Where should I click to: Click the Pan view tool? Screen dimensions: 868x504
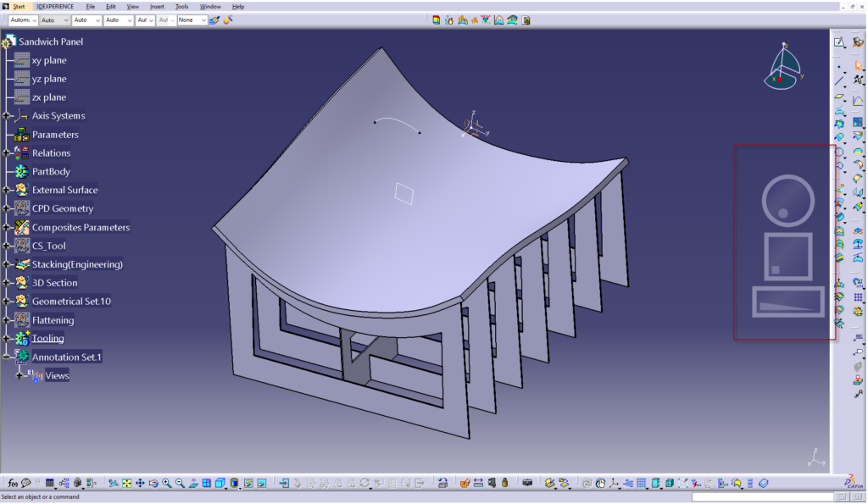(140, 483)
